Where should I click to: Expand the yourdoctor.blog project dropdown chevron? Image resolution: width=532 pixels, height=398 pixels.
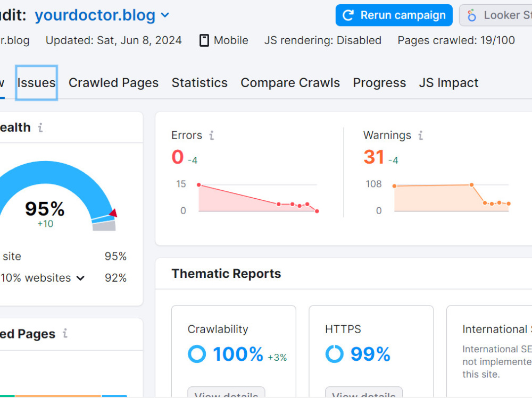point(165,15)
